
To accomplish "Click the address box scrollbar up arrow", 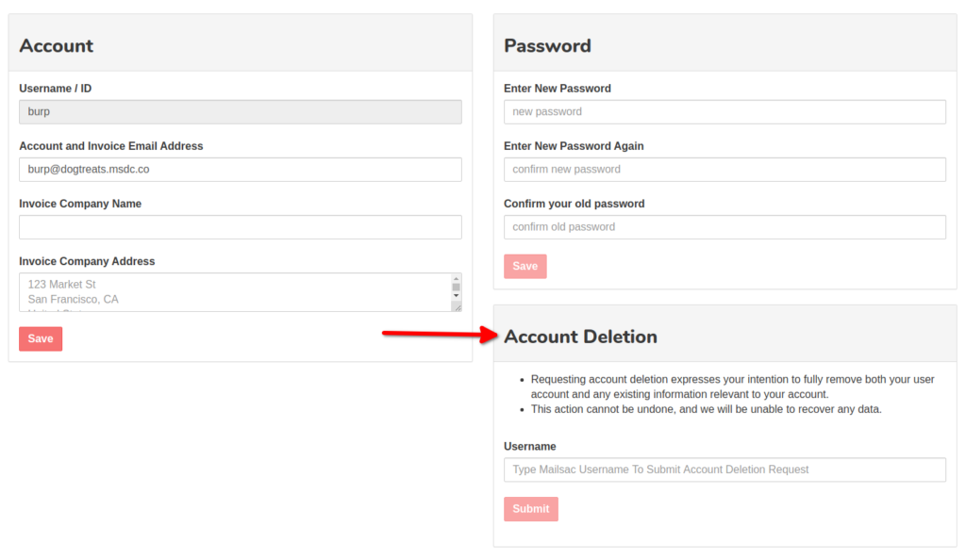I will (x=456, y=279).
